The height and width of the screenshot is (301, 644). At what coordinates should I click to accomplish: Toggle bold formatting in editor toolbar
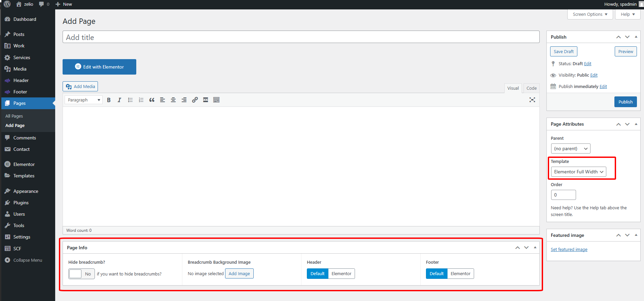(x=109, y=100)
